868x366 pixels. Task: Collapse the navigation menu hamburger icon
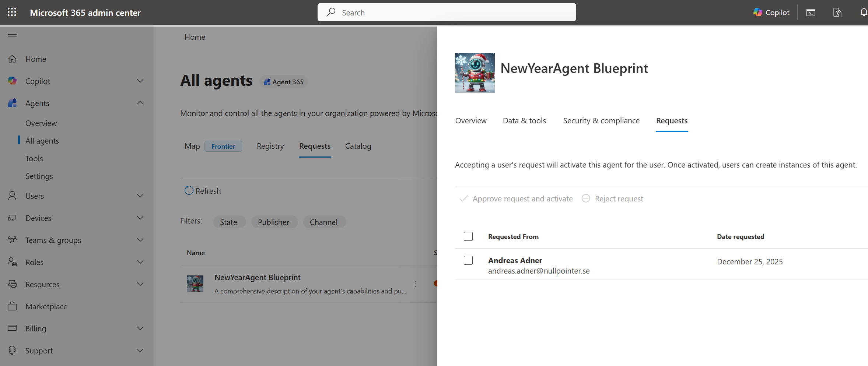[12, 36]
